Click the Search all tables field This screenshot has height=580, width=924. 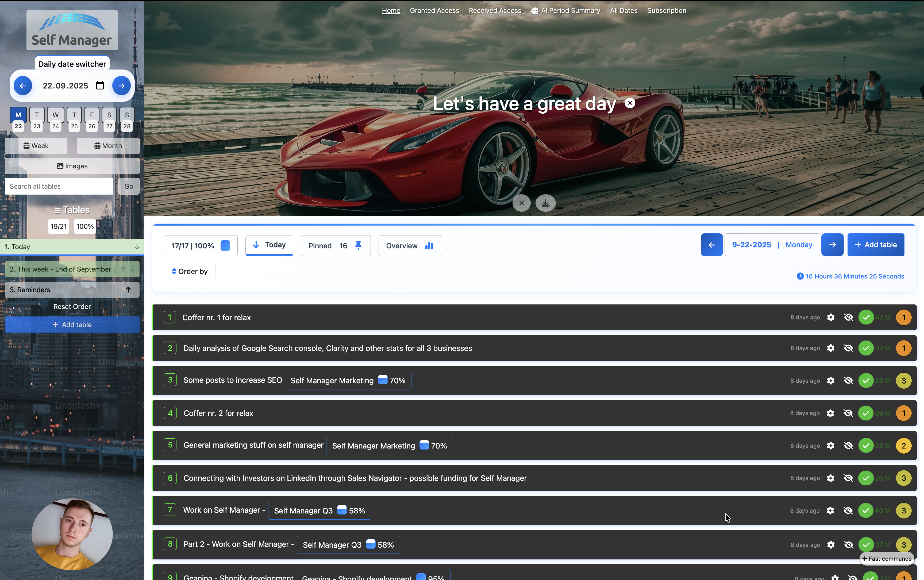pos(59,187)
